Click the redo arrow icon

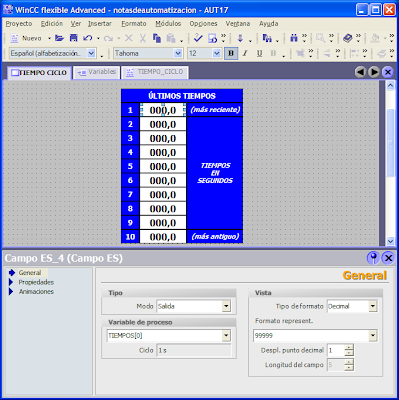click(108, 39)
